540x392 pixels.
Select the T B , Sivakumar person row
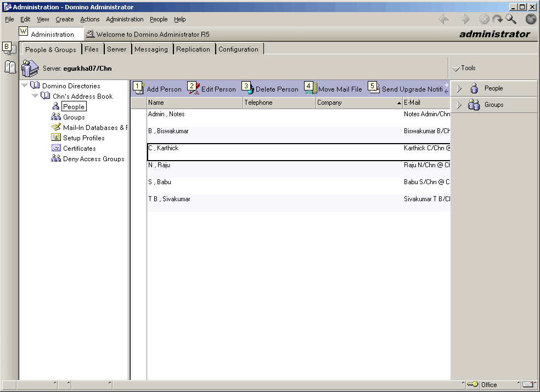(299, 203)
